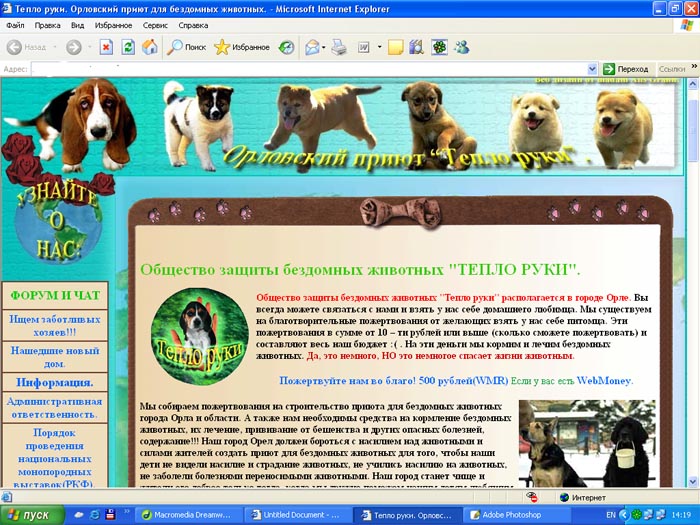Click the Print page icon
700x525 pixels.
(339, 47)
